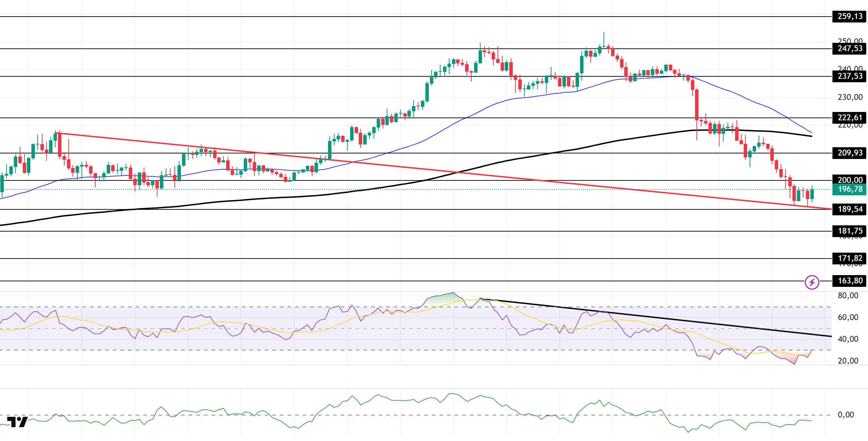
Task: Select the RSI 60,00 scale label
Action: coord(848,318)
